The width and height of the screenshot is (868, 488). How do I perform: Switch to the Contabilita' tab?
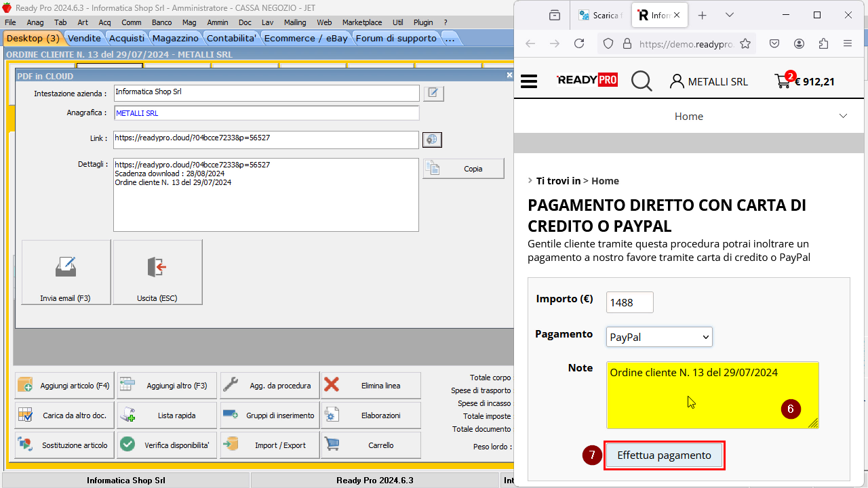pos(232,38)
